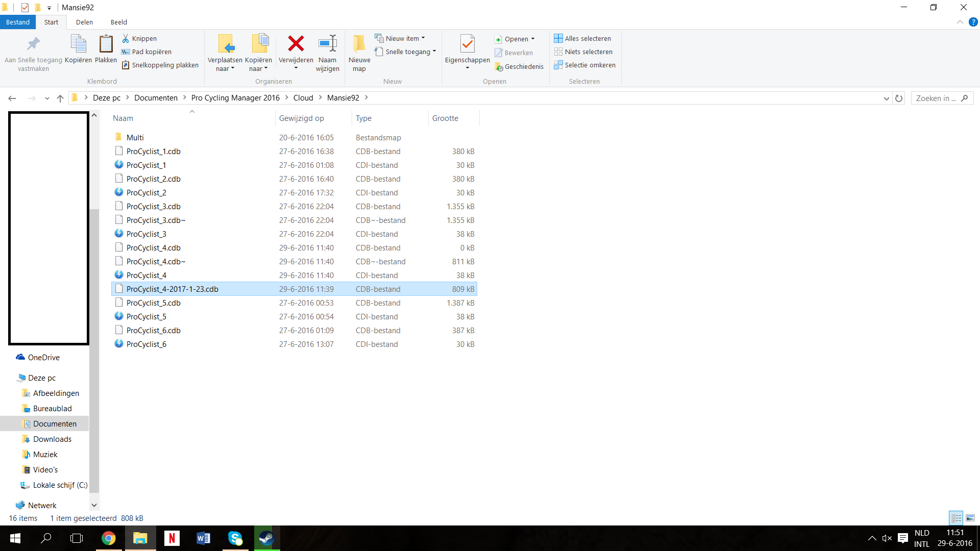Click the Naam wijzigen rename icon
980x551 pixels.
(327, 44)
